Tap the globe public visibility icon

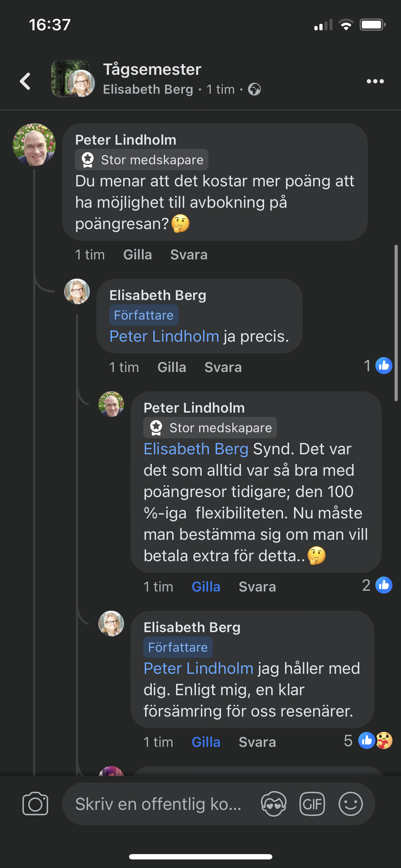[255, 89]
